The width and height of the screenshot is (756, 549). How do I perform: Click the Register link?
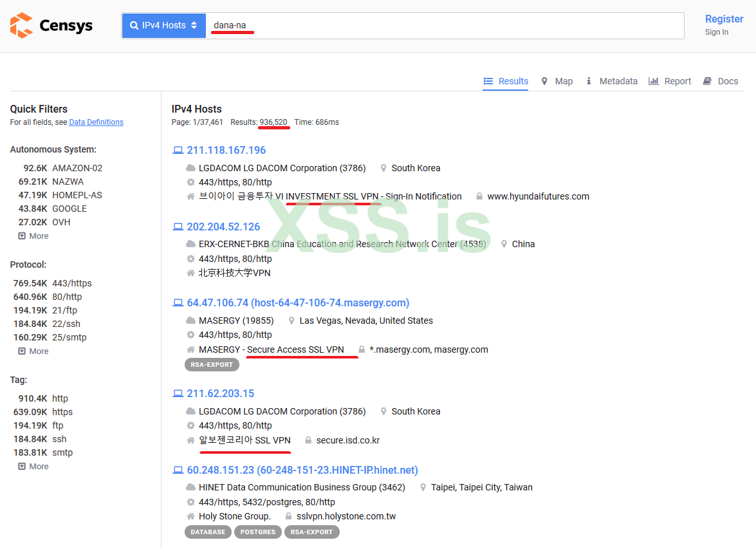(x=724, y=19)
